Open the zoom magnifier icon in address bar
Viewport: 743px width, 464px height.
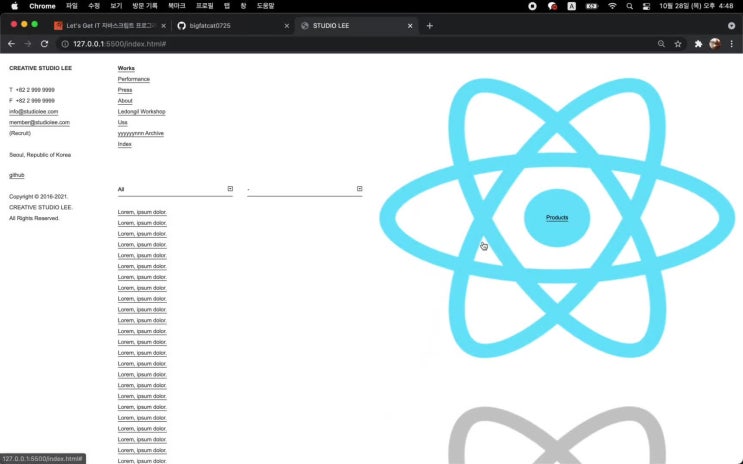(x=661, y=44)
